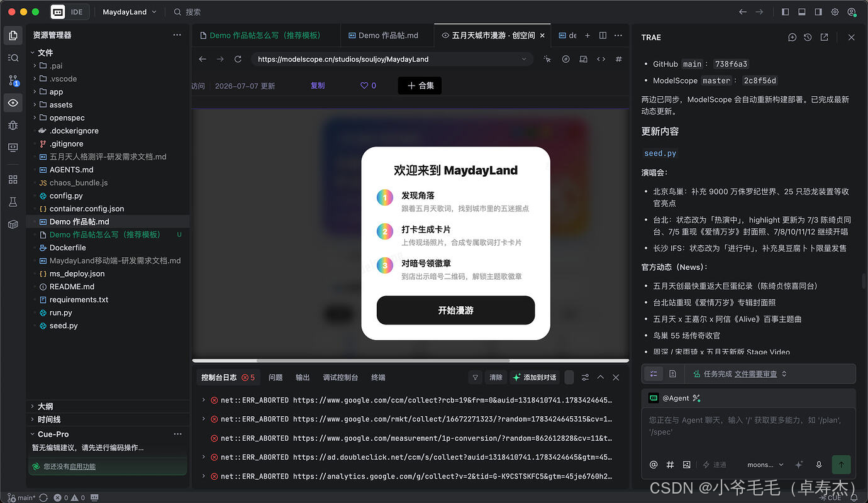Click the hash icon in browser toolbar
Image resolution: width=868 pixels, height=503 pixels.
click(619, 59)
